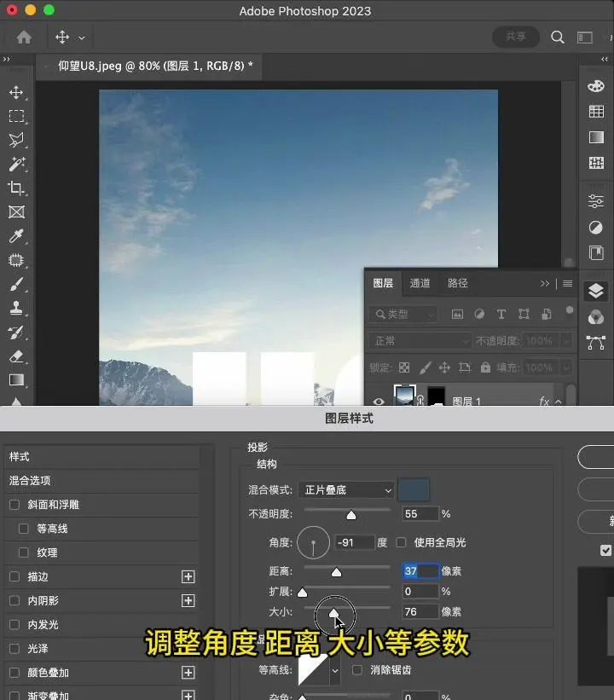Open the Patterns panel icon
The height and width of the screenshot is (700, 614).
[x=596, y=163]
